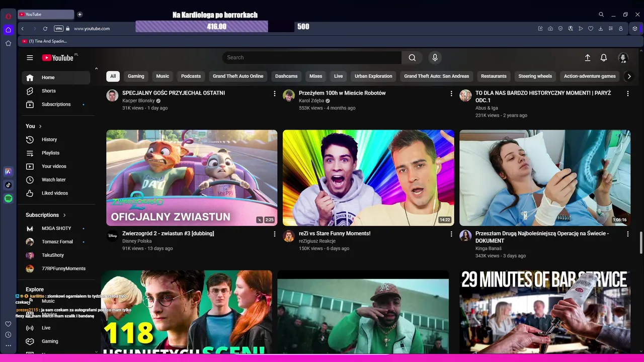Select the Podcasts filter chip
Screen dimensions: 644x362
click(x=191, y=76)
